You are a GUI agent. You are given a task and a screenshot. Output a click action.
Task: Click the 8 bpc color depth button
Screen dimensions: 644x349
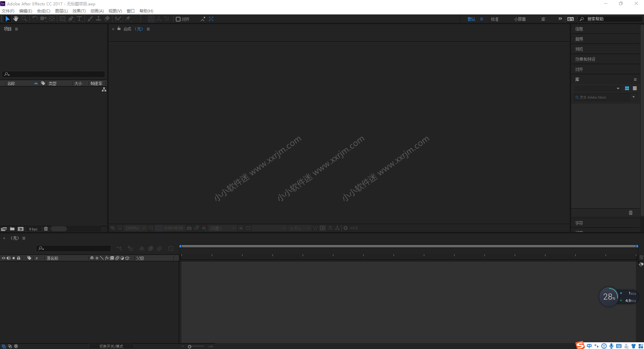pos(33,229)
